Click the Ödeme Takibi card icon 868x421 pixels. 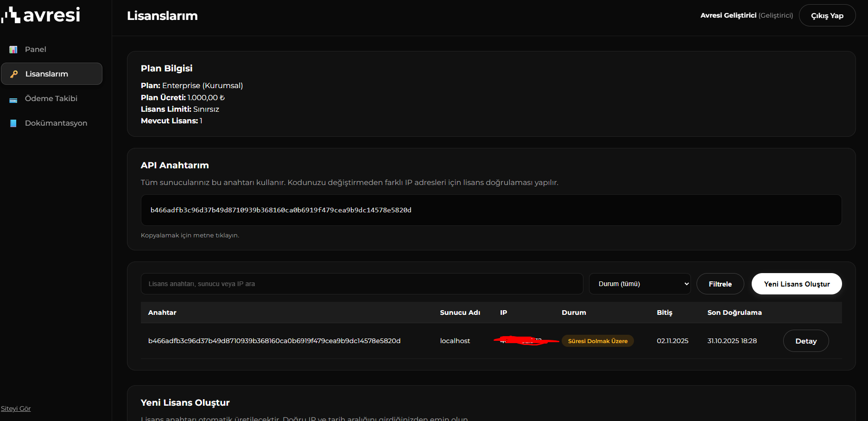point(13,99)
